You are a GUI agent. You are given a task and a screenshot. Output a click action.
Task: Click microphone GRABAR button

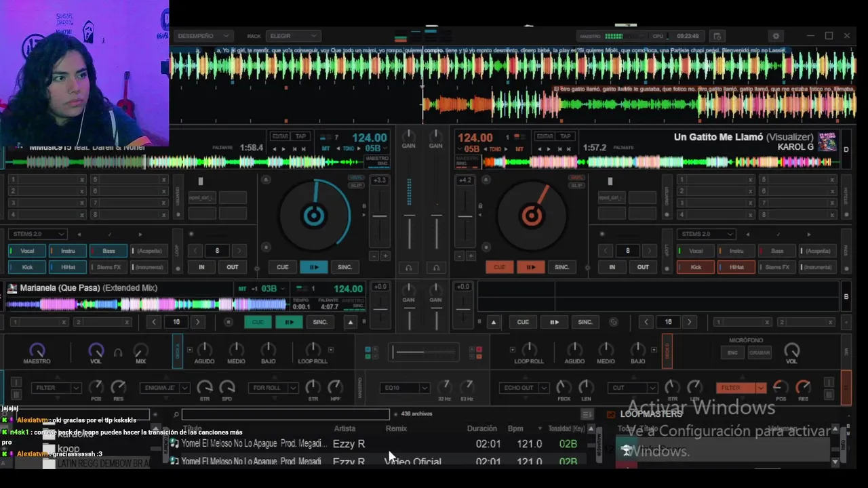tap(759, 352)
